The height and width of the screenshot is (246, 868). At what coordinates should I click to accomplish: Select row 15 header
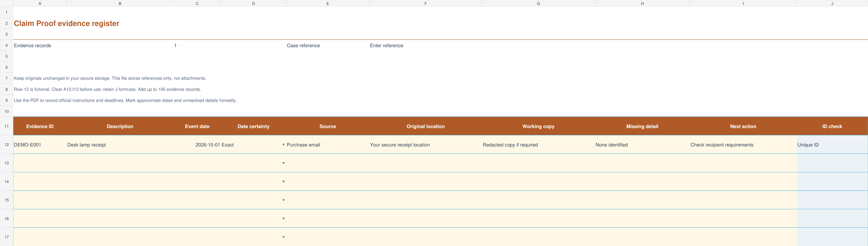click(x=6, y=200)
